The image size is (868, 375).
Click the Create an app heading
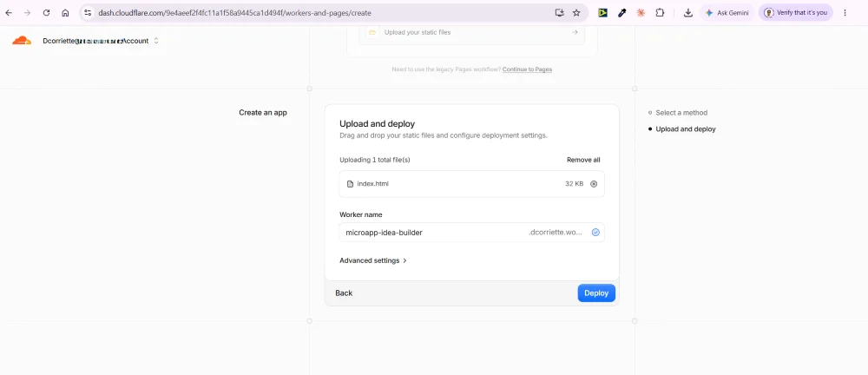tap(263, 113)
